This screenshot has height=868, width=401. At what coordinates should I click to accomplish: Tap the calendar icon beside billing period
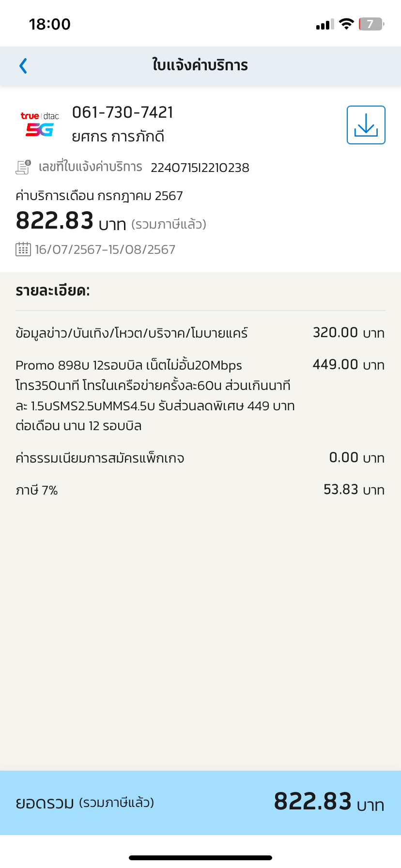[x=23, y=249]
